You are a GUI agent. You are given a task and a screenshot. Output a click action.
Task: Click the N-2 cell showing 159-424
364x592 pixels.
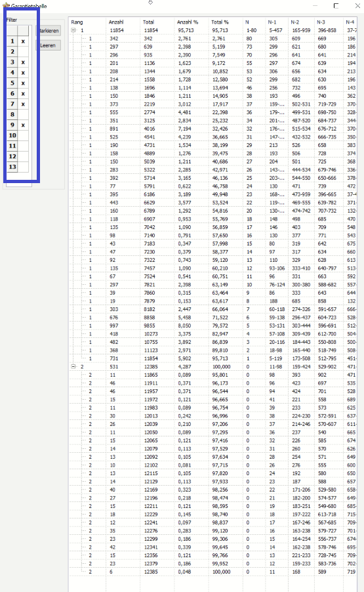[x=301, y=367]
